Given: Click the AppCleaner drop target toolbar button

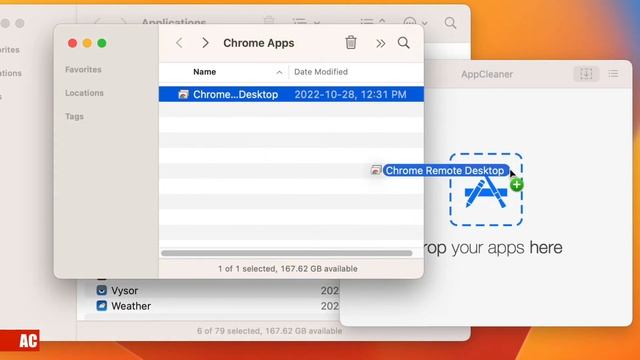Looking at the screenshot, I should [x=586, y=74].
